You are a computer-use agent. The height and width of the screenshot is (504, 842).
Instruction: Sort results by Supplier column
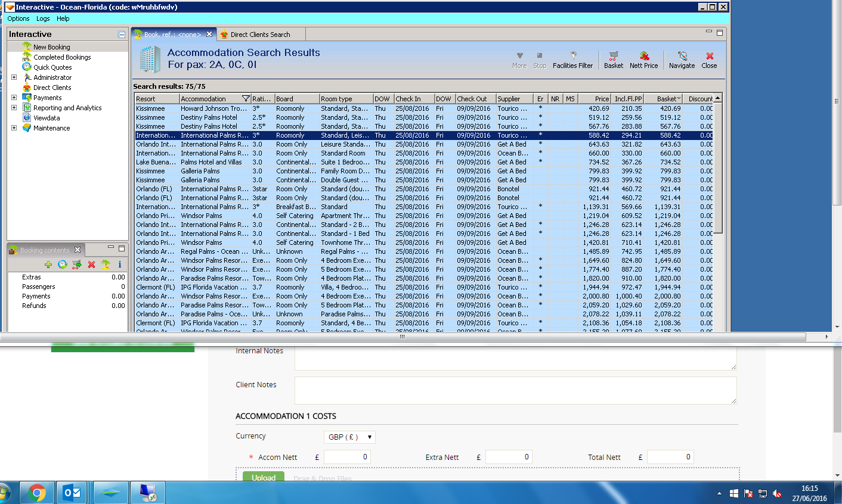point(515,99)
